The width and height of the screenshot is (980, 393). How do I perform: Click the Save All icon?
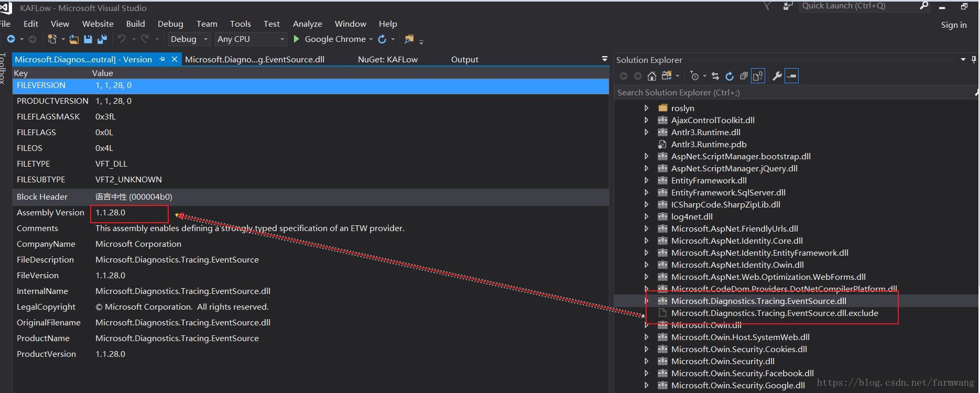pyautogui.click(x=102, y=39)
